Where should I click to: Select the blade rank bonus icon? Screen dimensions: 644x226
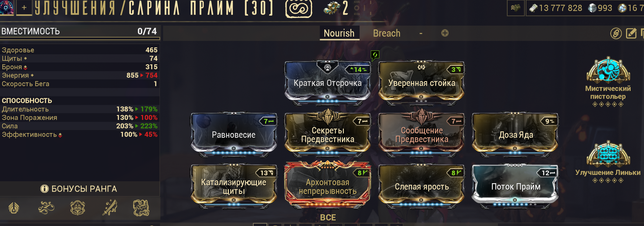(x=110, y=208)
